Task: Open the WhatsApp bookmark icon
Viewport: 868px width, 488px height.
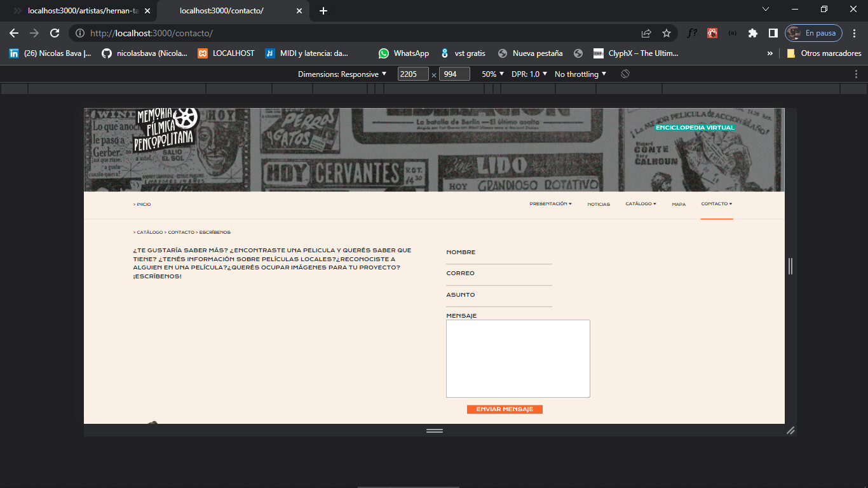Action: (x=384, y=53)
